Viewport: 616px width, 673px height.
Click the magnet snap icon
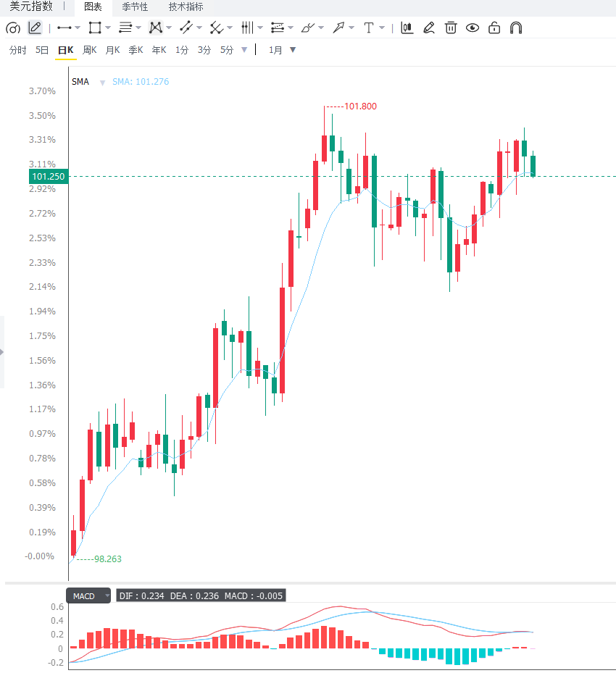[x=516, y=28]
